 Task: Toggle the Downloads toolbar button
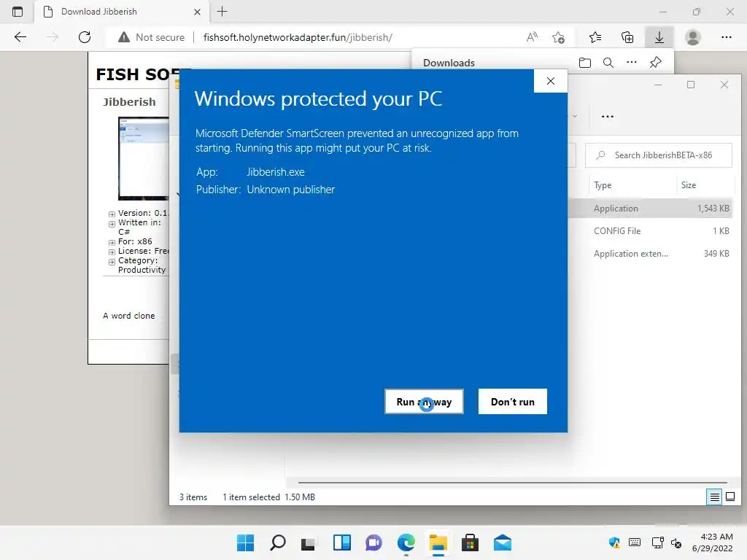[659, 37]
